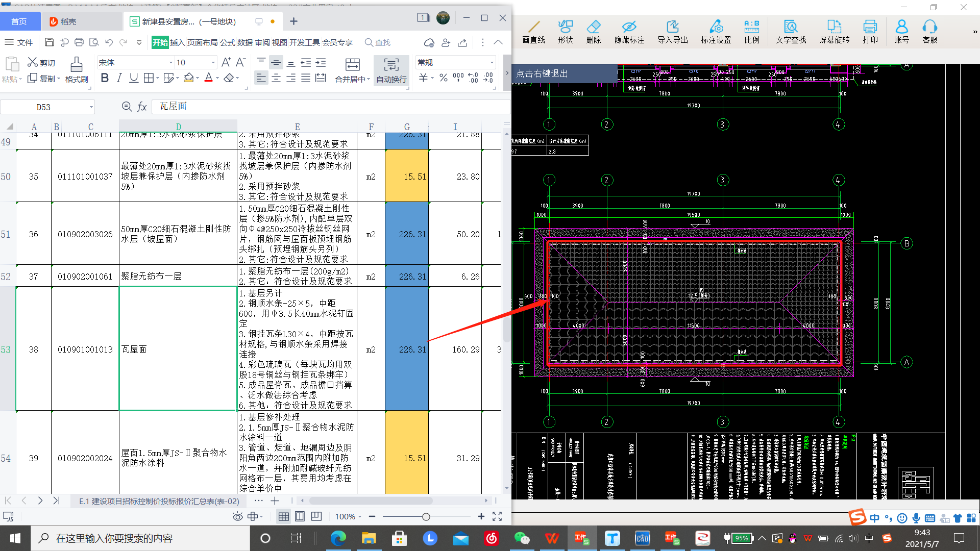
Task: Click the eye protection mode icon
Action: click(x=237, y=516)
